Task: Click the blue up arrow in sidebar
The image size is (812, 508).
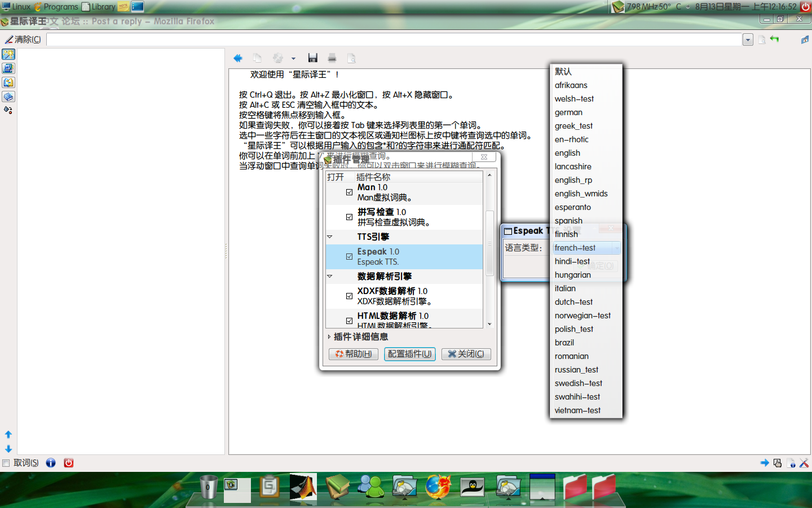Action: click(x=8, y=435)
